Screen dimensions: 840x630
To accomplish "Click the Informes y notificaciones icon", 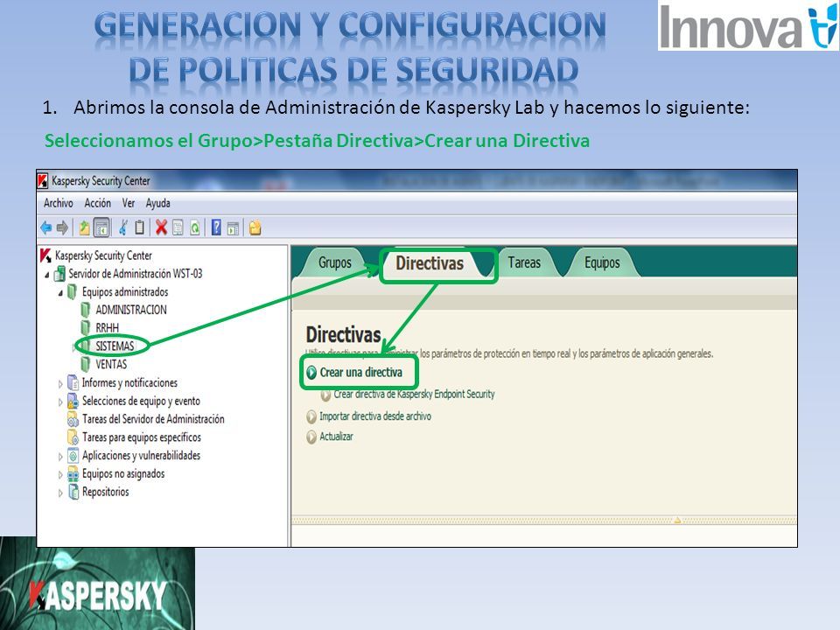I will [73, 382].
